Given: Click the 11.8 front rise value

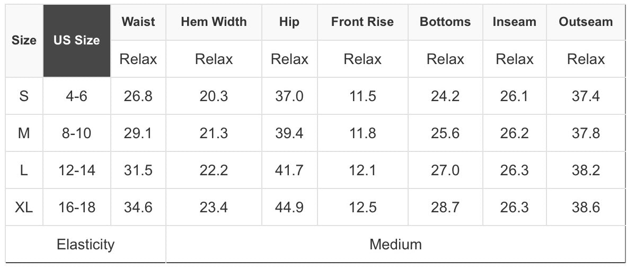Looking at the screenshot, I should tap(363, 133).
